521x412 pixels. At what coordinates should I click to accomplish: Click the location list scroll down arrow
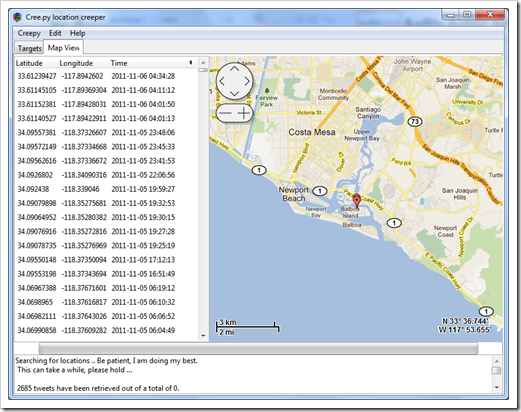[x=203, y=336]
